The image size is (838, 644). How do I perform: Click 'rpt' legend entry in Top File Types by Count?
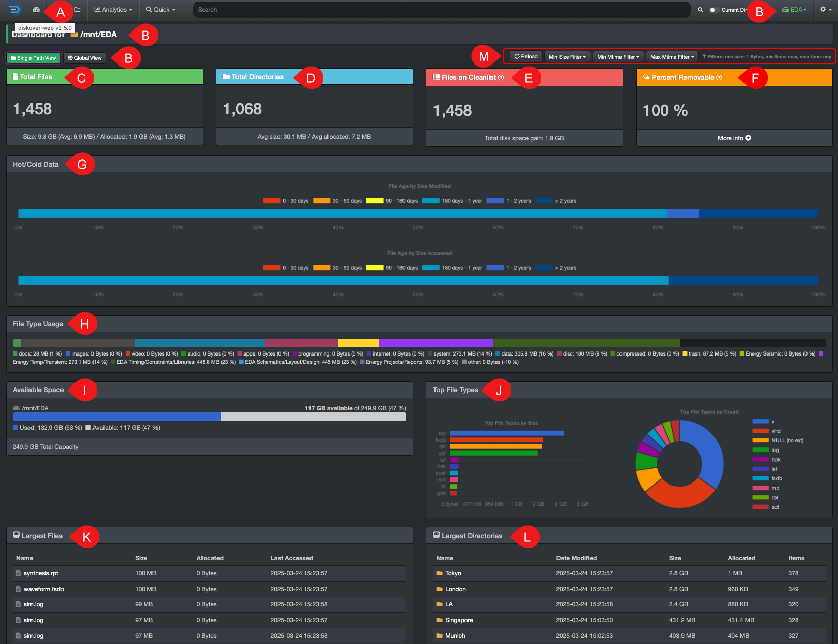point(765,498)
